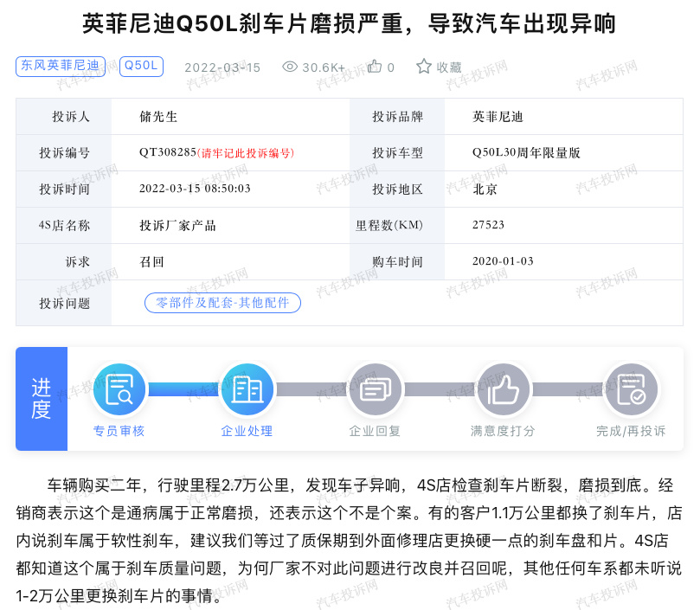Click the 4S店名称 row label
Image resolution: width=700 pixels, height=610 pixels.
[x=65, y=226]
